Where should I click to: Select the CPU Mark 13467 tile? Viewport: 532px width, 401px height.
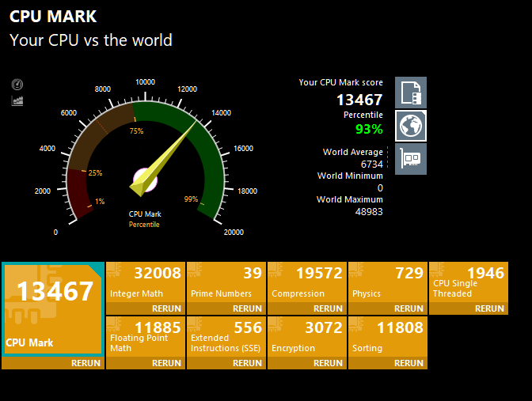tap(53, 309)
